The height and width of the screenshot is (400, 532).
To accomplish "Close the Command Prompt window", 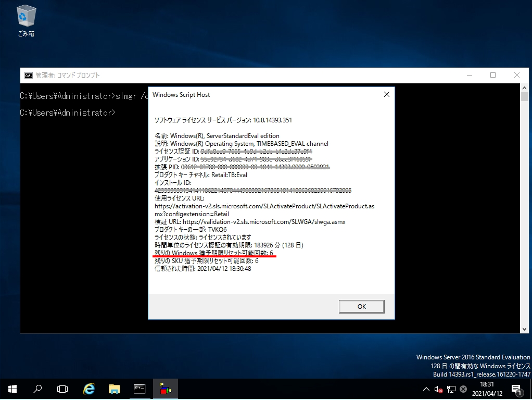I will (x=517, y=75).
